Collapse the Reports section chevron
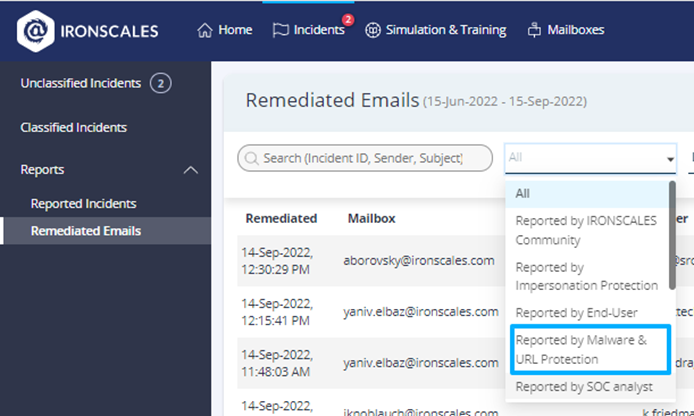The width and height of the screenshot is (694, 416). click(x=191, y=170)
